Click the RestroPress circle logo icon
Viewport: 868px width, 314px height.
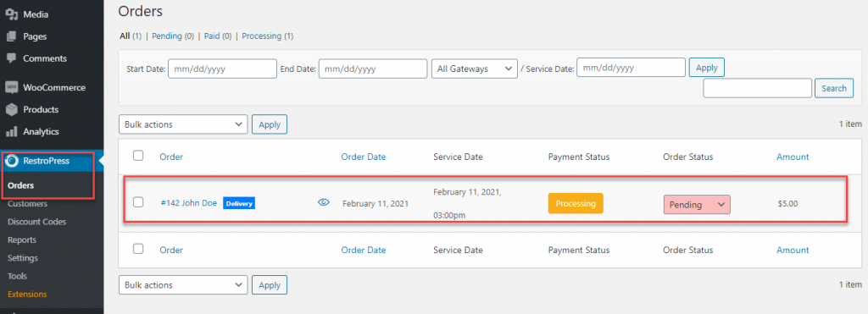11,161
